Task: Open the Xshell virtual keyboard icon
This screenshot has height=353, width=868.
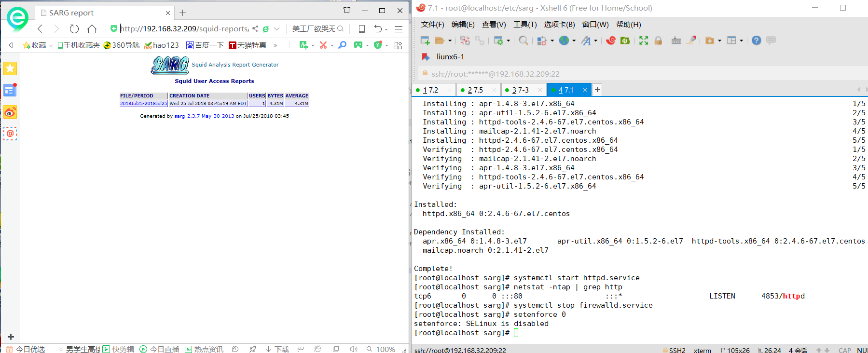Action: pos(676,41)
